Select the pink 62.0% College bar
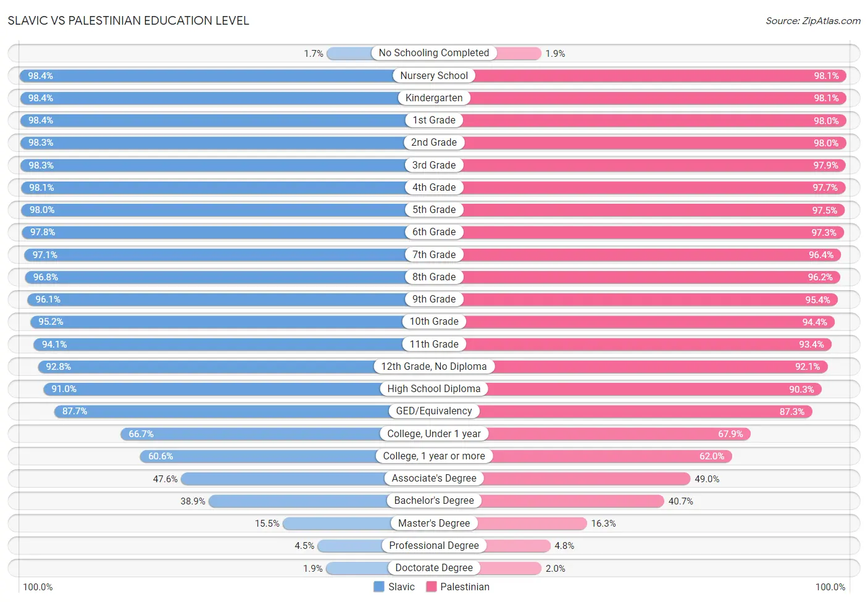Image resolution: width=868 pixels, height=602 pixels. [583, 456]
